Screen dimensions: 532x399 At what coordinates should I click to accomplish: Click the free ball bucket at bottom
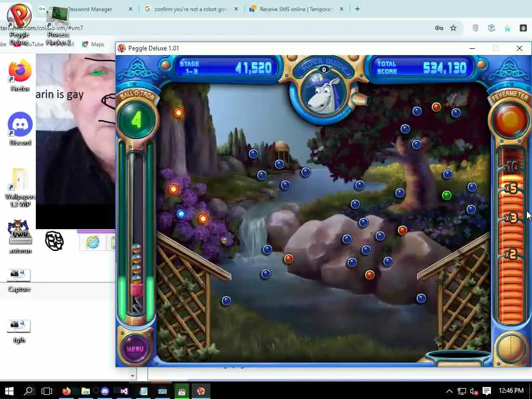click(459, 358)
